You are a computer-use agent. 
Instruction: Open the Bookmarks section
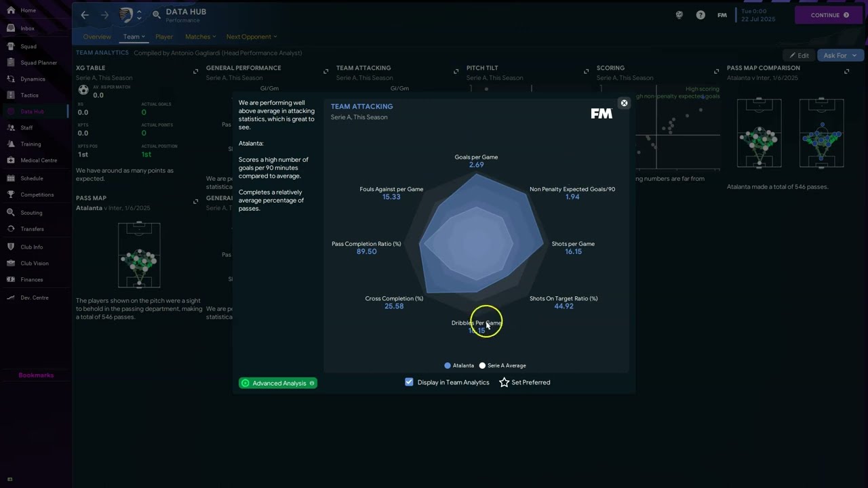pos(36,375)
